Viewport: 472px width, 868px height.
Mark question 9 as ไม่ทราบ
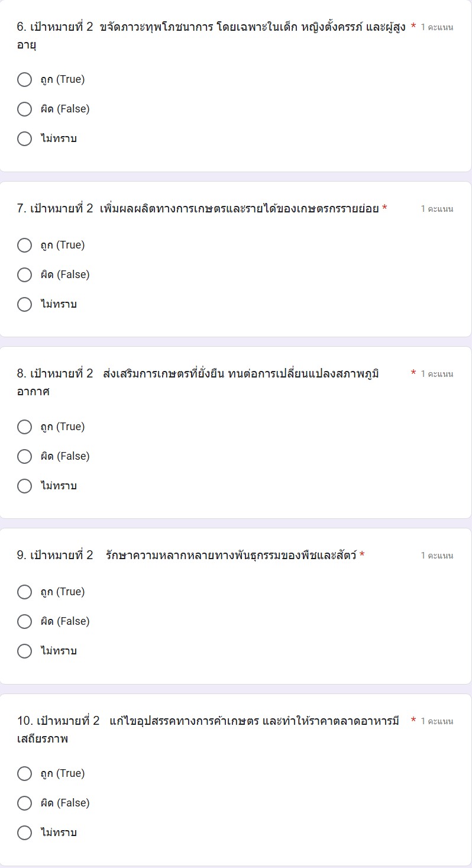pos(25,651)
